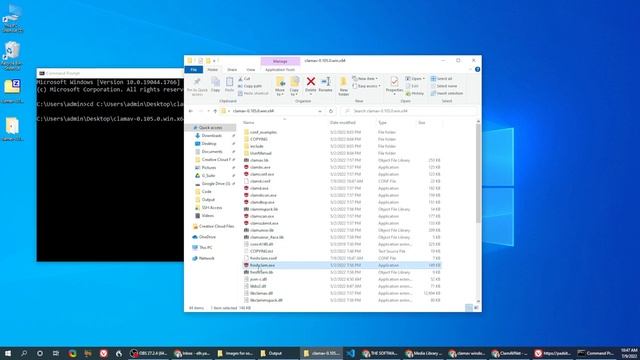The height and width of the screenshot is (360, 640).
Task: Open OneDrive in navigation pane
Action: [207, 237]
